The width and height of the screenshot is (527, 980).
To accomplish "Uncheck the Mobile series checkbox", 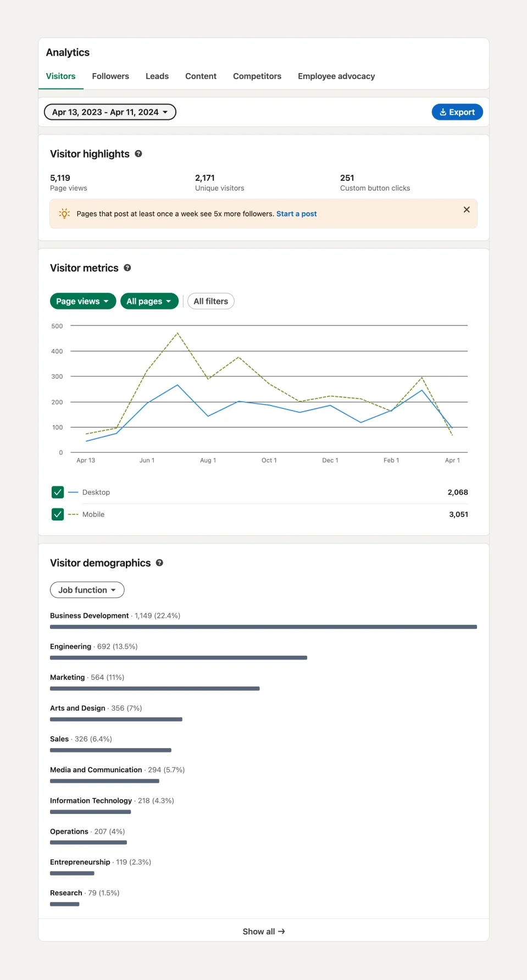I will [x=58, y=514].
